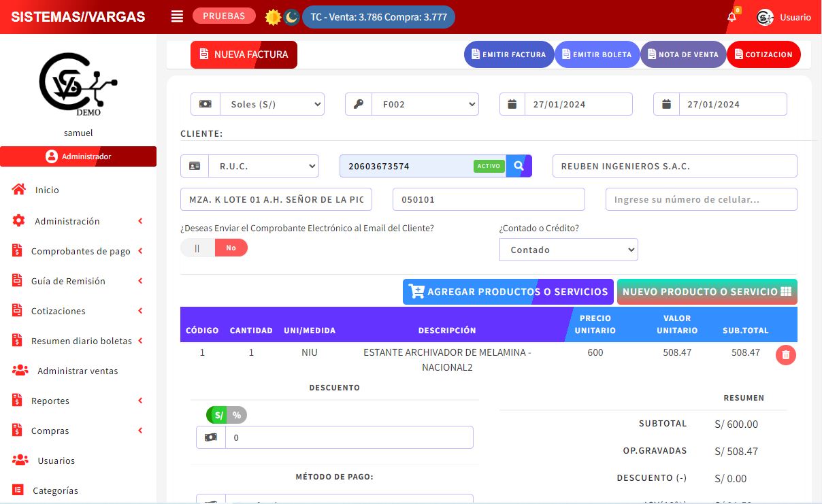Click the Usuario profile avatar
822x504 pixels.
765,18
